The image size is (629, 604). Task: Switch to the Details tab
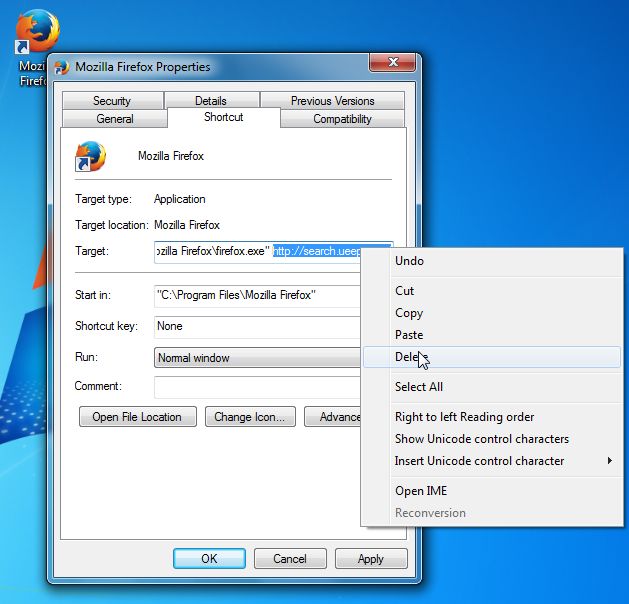(x=211, y=100)
